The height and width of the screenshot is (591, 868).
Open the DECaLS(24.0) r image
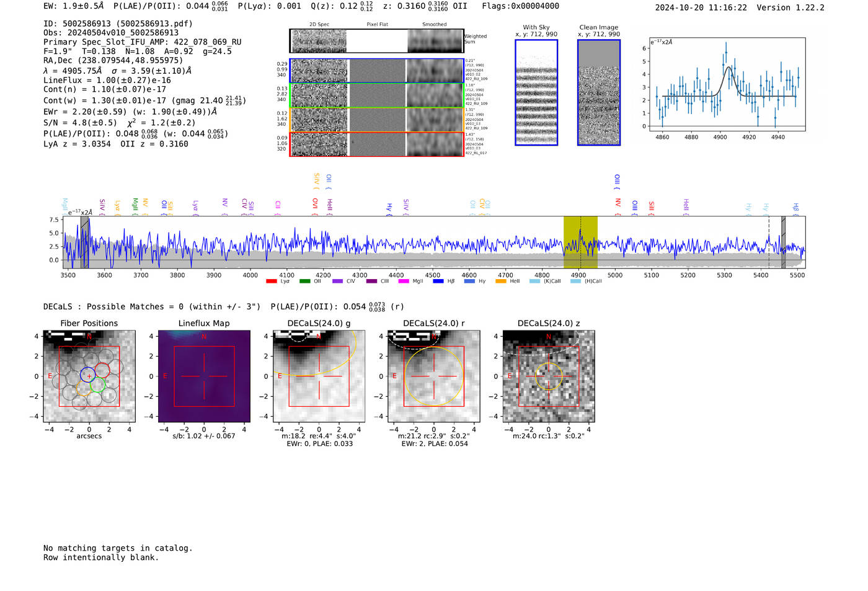click(x=434, y=376)
